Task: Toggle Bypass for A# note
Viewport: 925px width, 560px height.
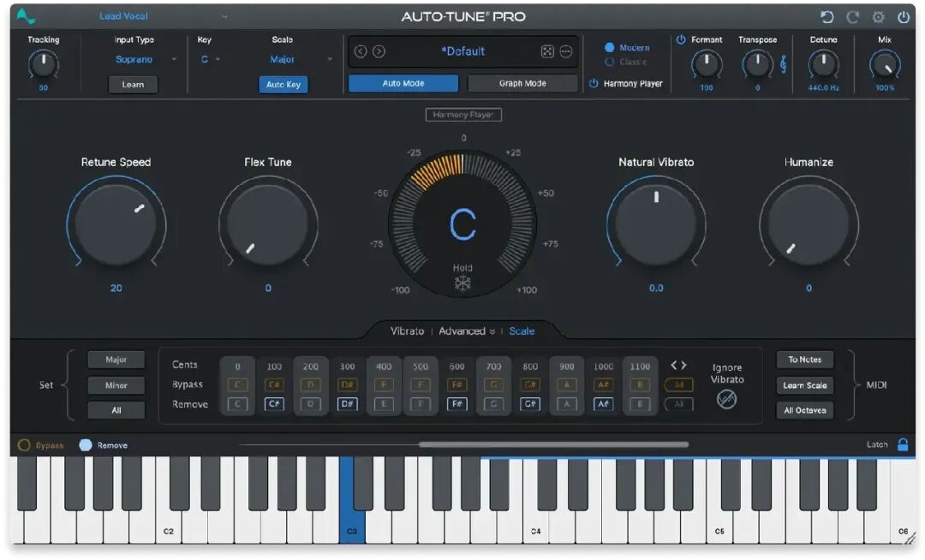Action: click(604, 385)
